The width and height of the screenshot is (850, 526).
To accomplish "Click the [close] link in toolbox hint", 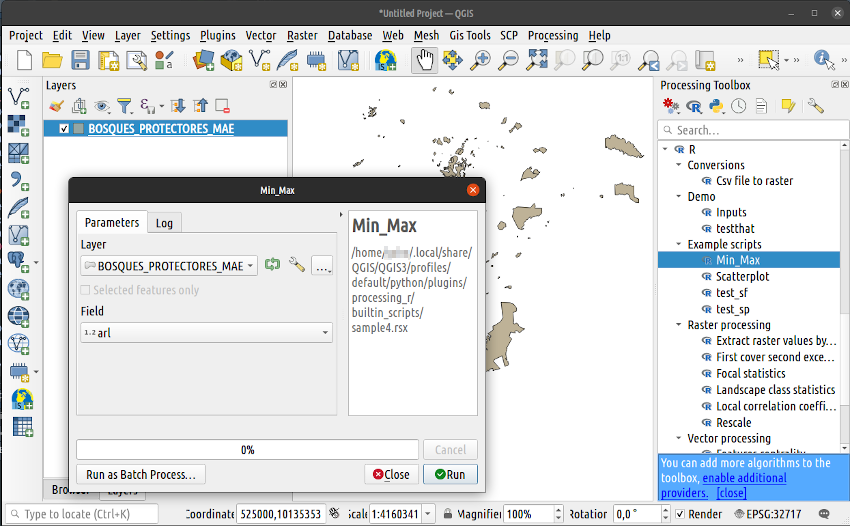I will (x=731, y=493).
